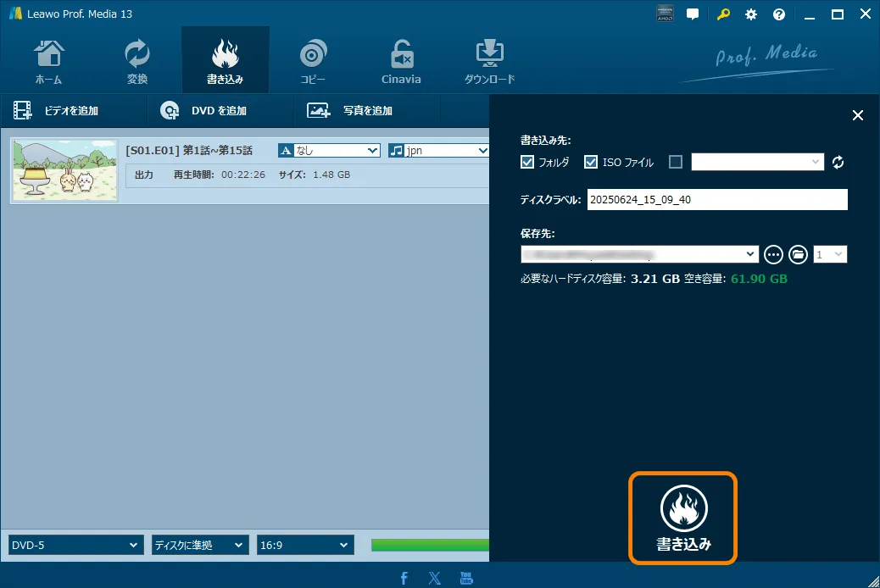Screen dimensions: 880x588
Task: Click the free space value 61.90 GB
Action: [759, 279]
